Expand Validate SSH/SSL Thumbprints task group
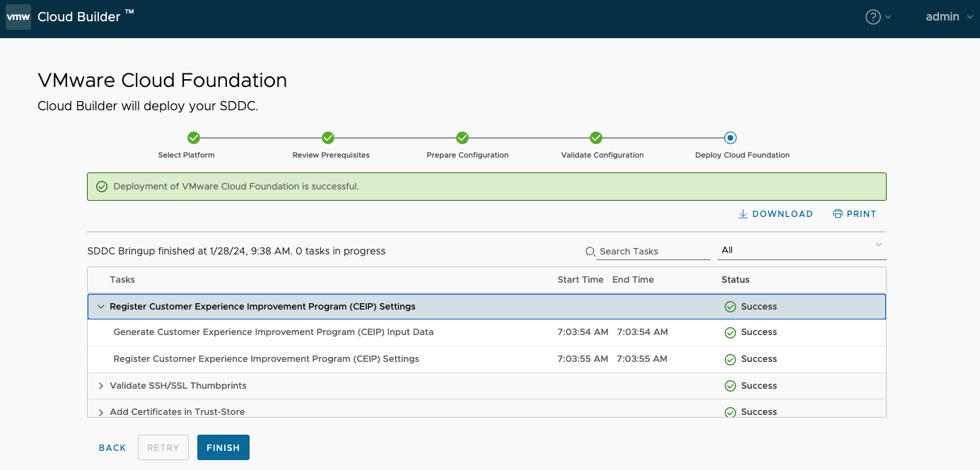 click(x=101, y=386)
